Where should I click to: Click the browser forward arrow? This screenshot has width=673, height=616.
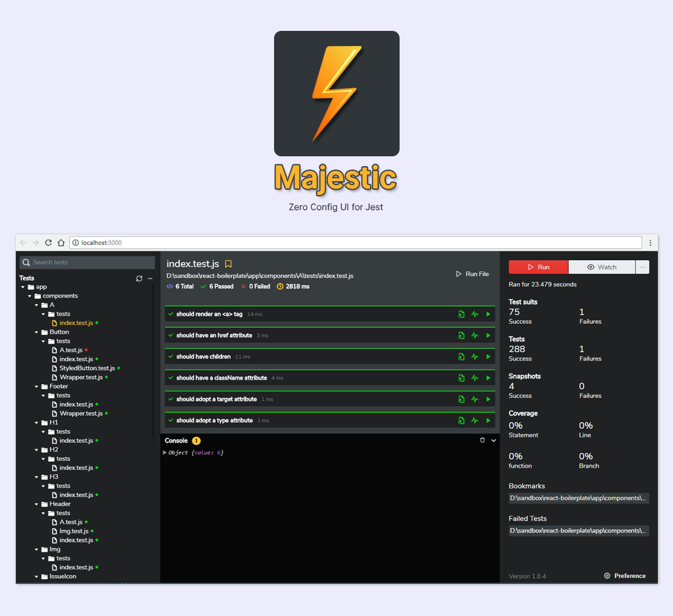[35, 243]
